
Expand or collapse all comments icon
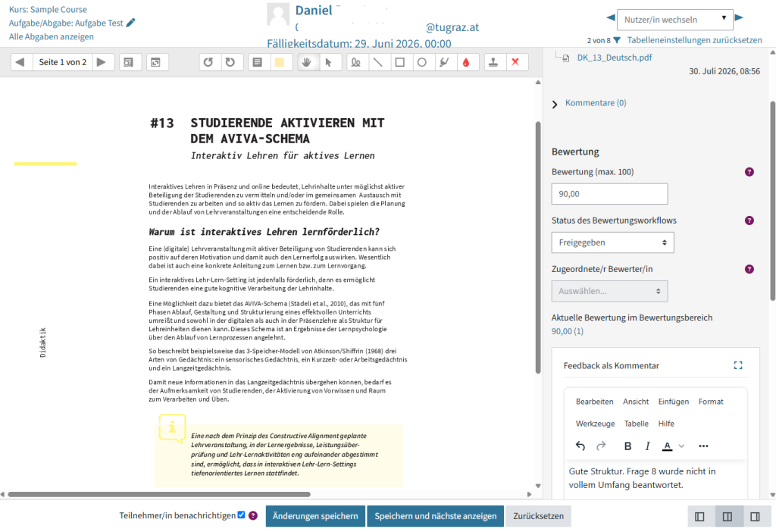(156, 62)
